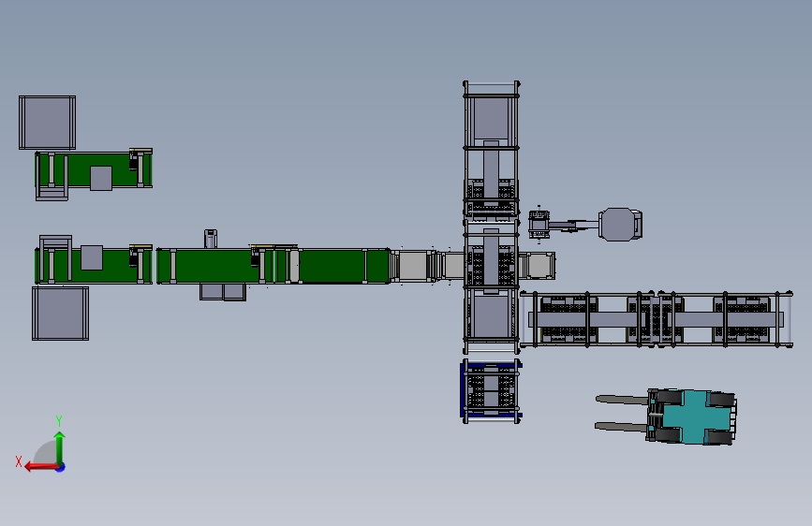812x526 pixels.
Task: Click the blue Z axis dot of the triad
Action: pos(61,467)
